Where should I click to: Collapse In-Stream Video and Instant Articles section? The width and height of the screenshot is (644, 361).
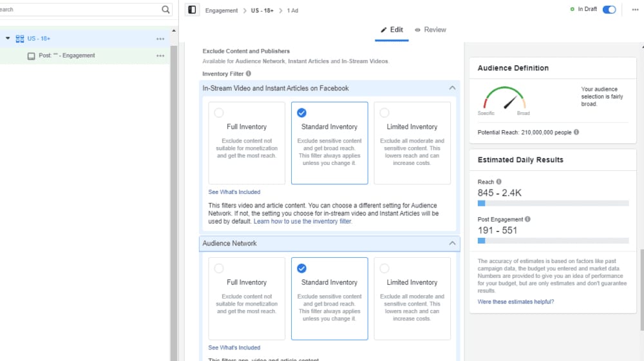[452, 88]
